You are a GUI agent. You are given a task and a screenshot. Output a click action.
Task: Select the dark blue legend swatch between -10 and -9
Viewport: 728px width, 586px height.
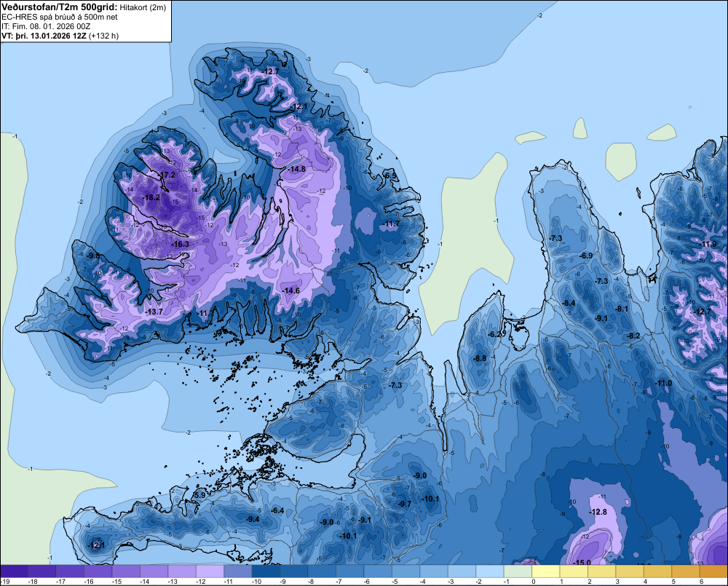(266, 571)
